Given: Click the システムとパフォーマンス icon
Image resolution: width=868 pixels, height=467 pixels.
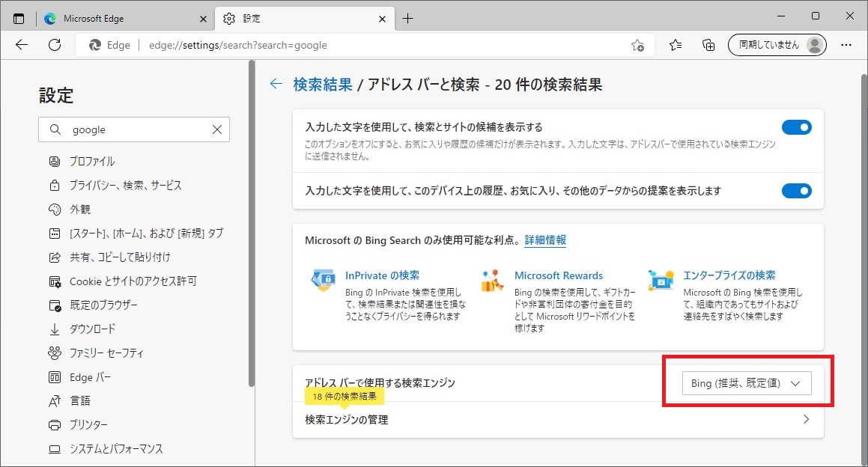Looking at the screenshot, I should pyautogui.click(x=54, y=449).
